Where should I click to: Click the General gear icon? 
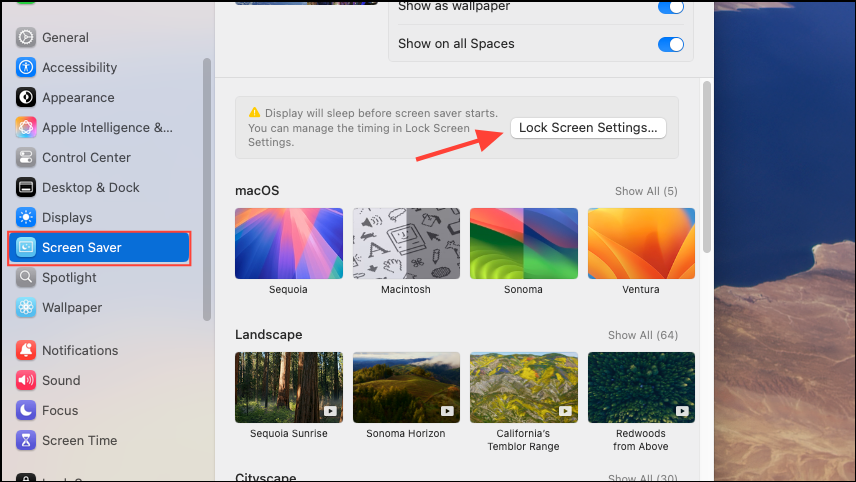point(26,37)
